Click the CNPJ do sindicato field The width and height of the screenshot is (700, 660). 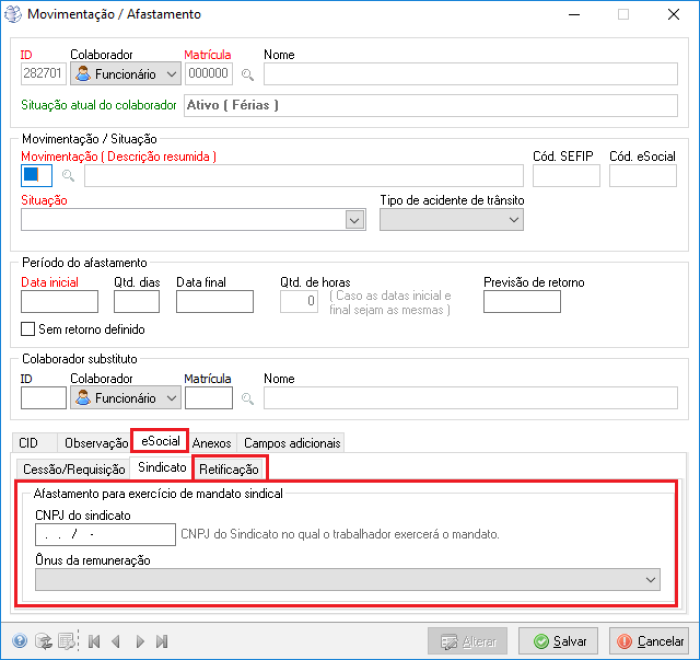(105, 535)
